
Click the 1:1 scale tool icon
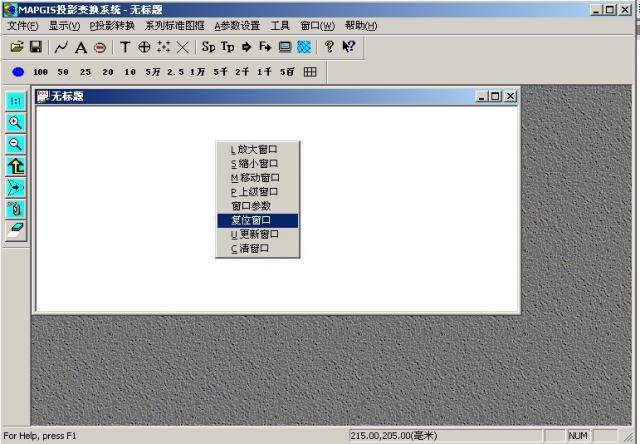[x=16, y=100]
